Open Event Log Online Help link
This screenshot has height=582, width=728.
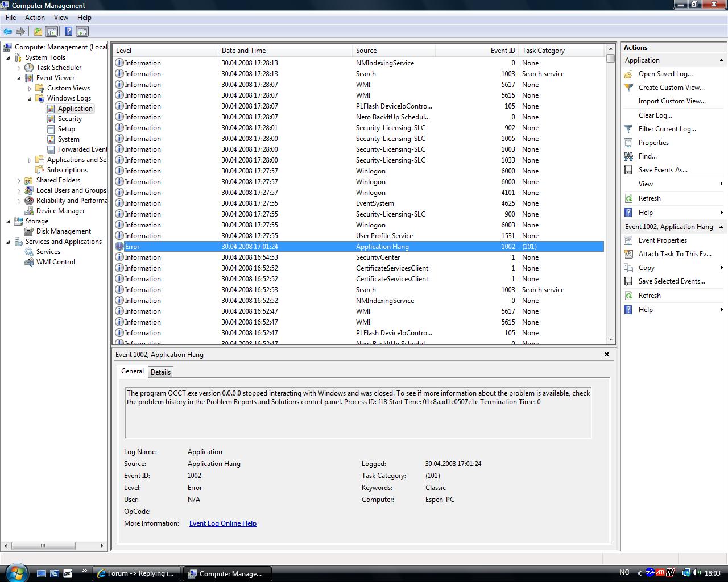pos(223,523)
